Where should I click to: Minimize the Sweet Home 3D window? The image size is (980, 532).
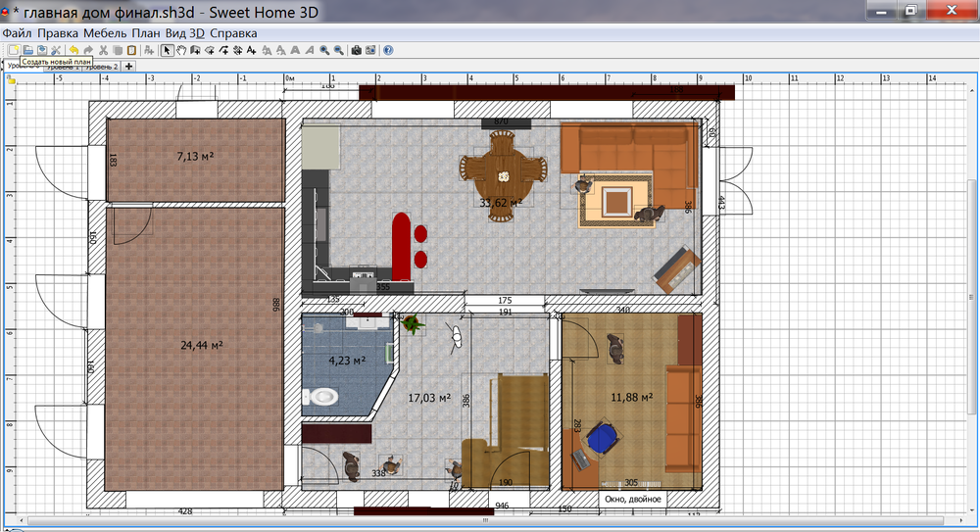point(882,11)
